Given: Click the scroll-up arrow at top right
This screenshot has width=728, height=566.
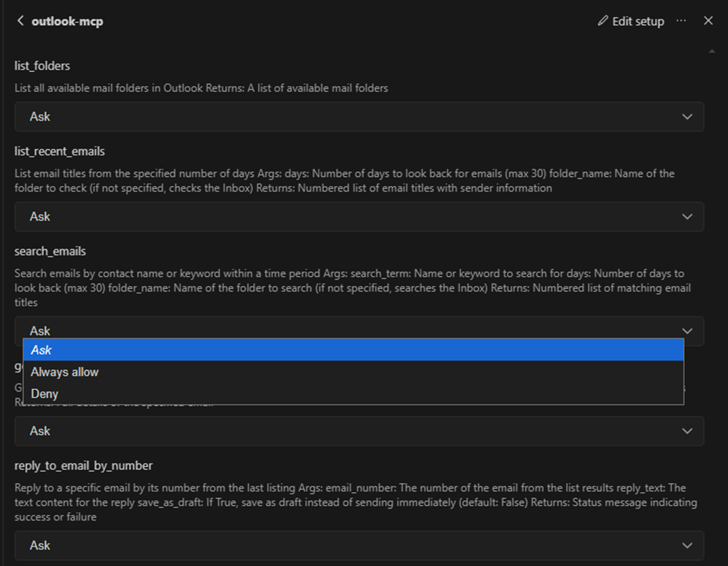Looking at the screenshot, I should (x=712, y=51).
